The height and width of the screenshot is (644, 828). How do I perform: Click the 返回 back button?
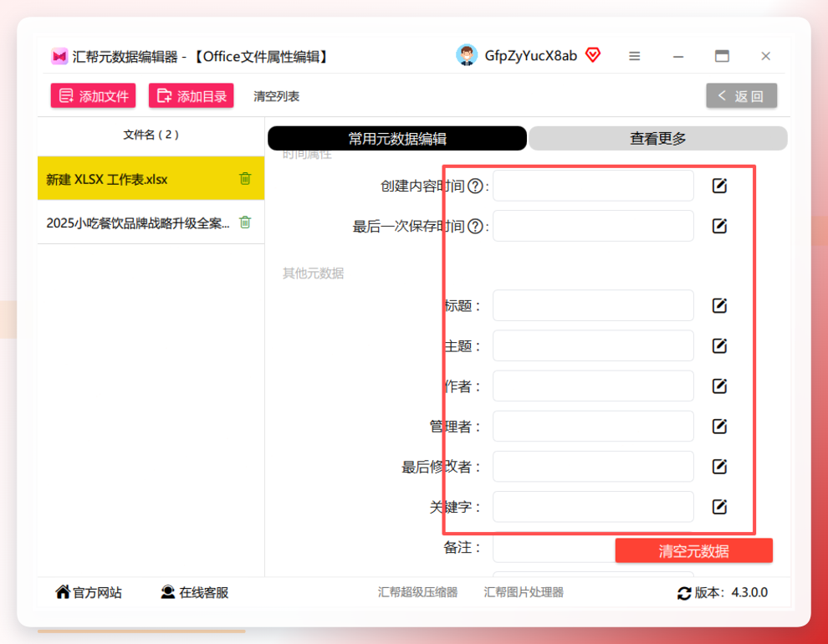pos(741,95)
